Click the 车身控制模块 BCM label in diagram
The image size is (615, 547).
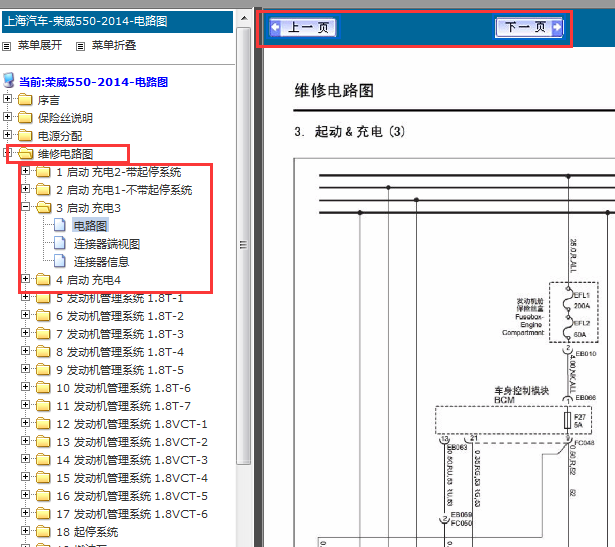point(521,395)
